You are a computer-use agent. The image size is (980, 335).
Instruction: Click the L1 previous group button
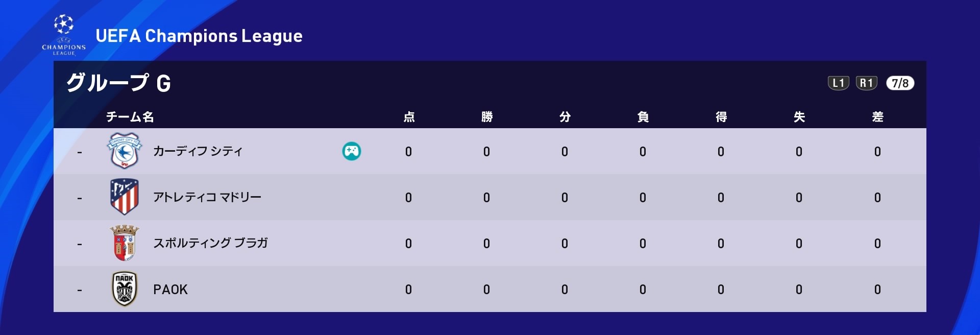pos(838,83)
